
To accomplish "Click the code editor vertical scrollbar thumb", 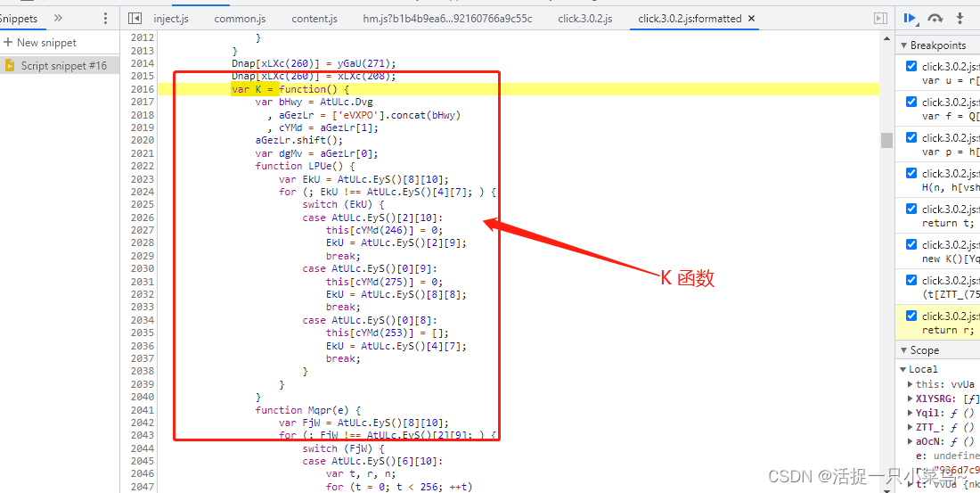I will [886, 140].
